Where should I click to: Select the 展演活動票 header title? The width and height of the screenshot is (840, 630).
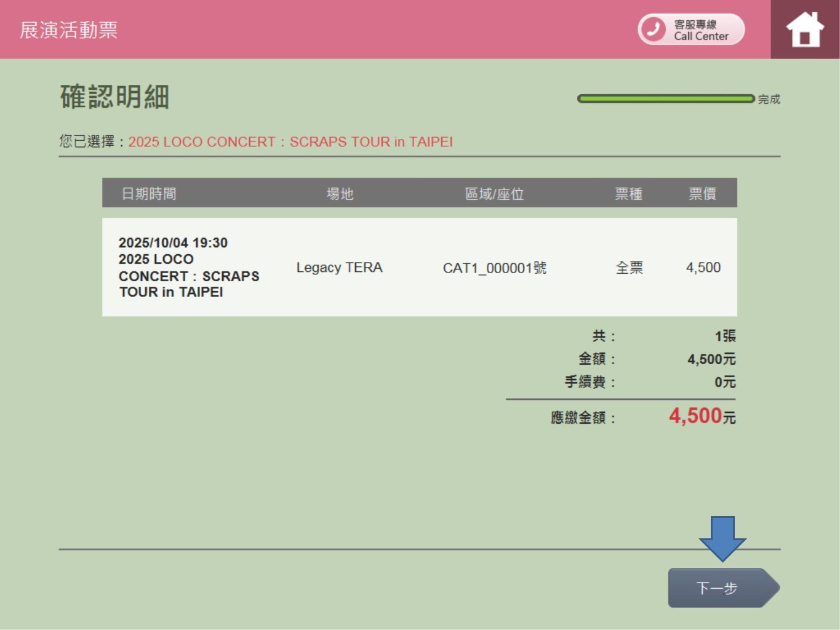coord(68,30)
